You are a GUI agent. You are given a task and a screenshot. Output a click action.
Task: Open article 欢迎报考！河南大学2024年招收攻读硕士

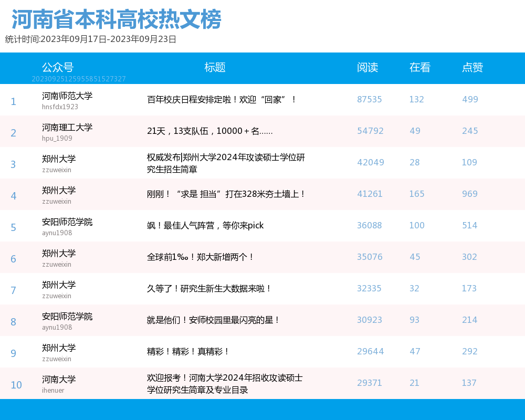tap(225, 383)
